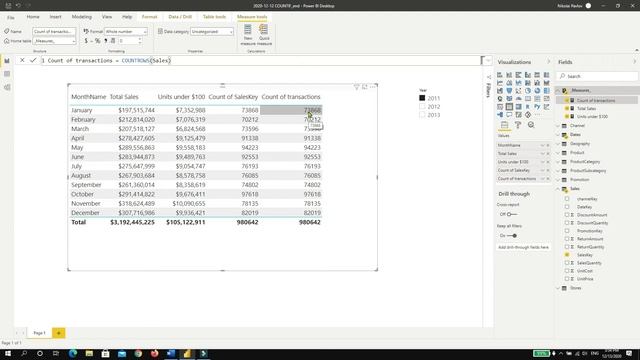
Task: Switch to Report view in left sidebar
Action: pyautogui.click(x=7, y=61)
